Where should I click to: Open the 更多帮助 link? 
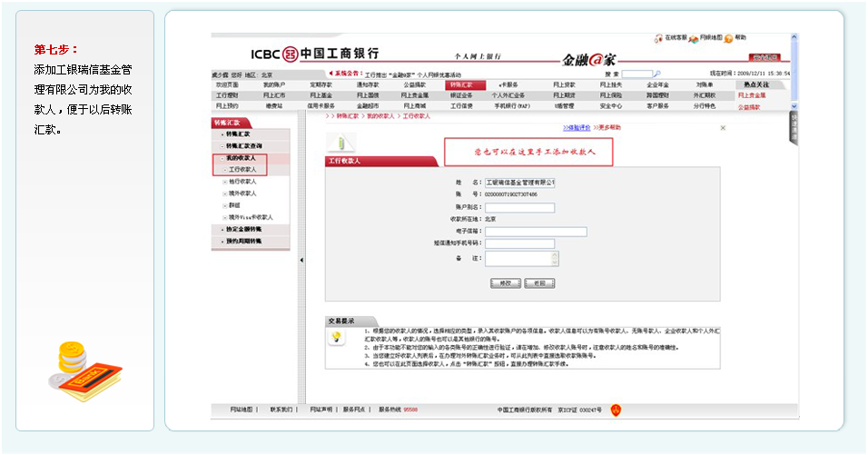coord(607,128)
